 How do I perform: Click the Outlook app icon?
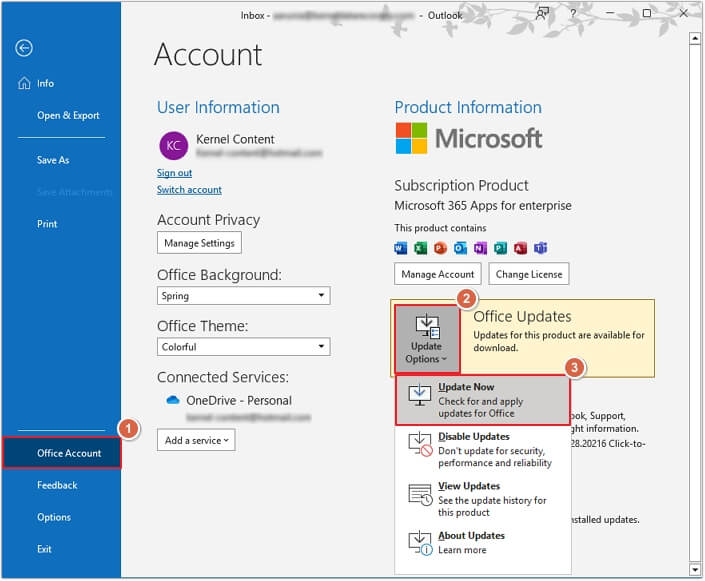(460, 248)
